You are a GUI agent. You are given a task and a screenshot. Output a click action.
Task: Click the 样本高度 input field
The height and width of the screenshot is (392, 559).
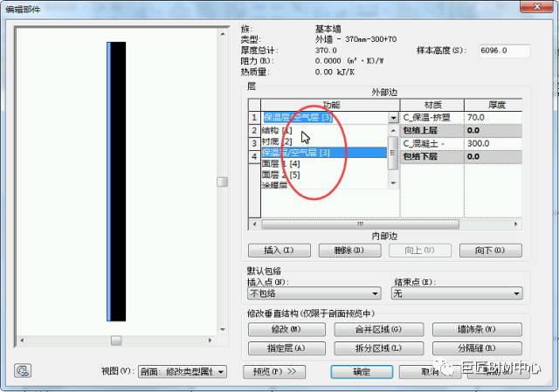[x=504, y=51]
